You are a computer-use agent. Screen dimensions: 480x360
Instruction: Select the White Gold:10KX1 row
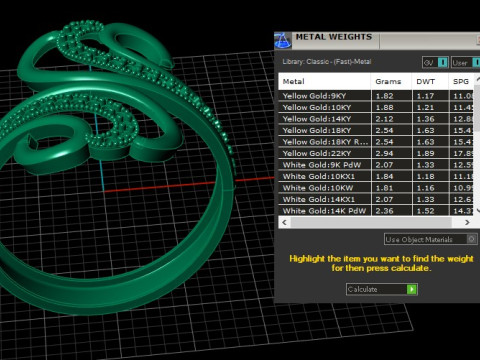tap(376, 176)
